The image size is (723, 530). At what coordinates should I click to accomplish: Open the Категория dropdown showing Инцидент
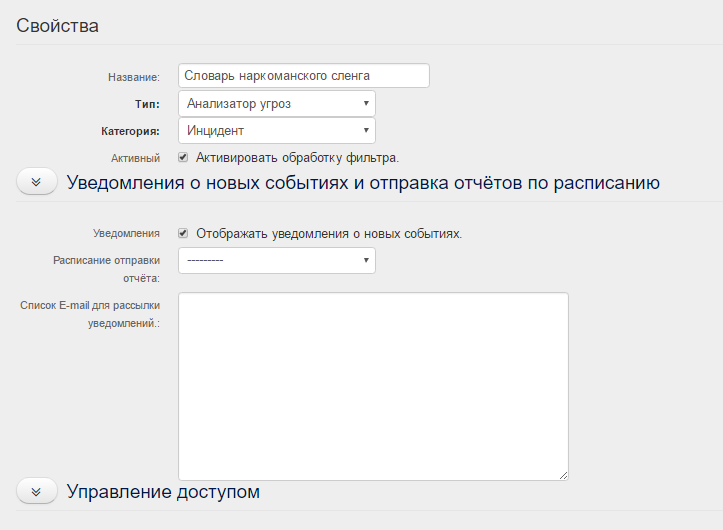(277, 130)
